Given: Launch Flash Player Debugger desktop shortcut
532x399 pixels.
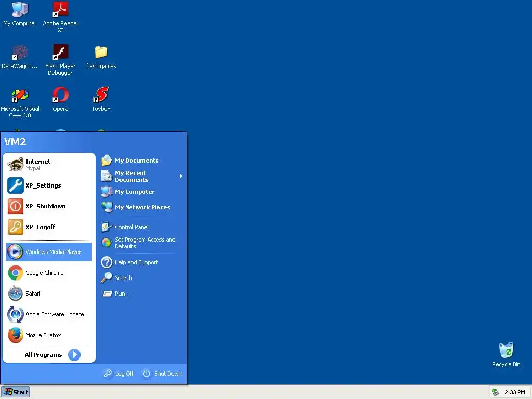Looking at the screenshot, I should 60,60.
